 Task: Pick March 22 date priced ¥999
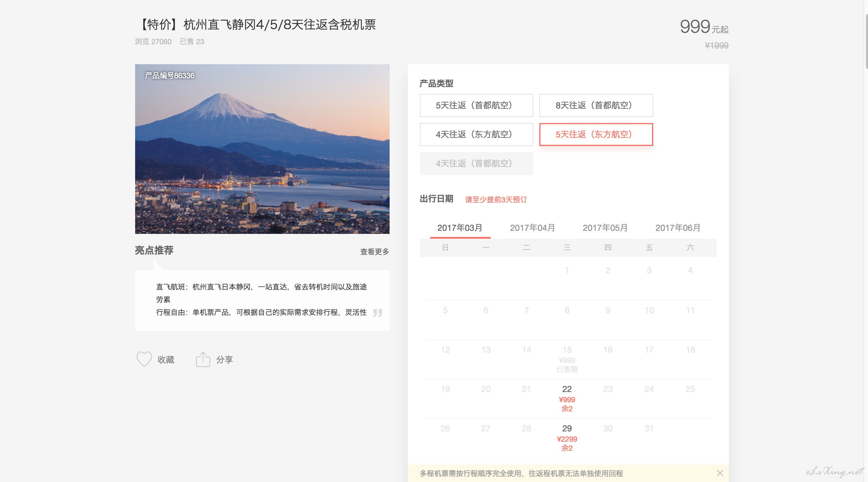pos(567,398)
